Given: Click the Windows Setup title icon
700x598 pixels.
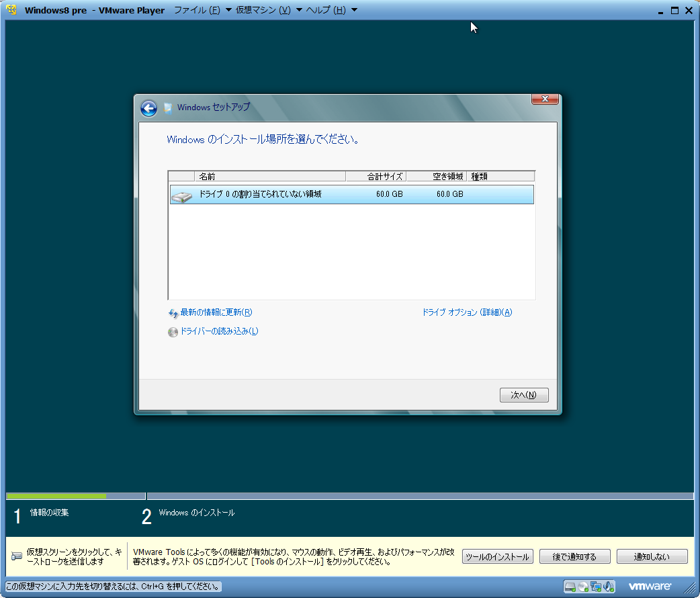Looking at the screenshot, I should click(168, 108).
